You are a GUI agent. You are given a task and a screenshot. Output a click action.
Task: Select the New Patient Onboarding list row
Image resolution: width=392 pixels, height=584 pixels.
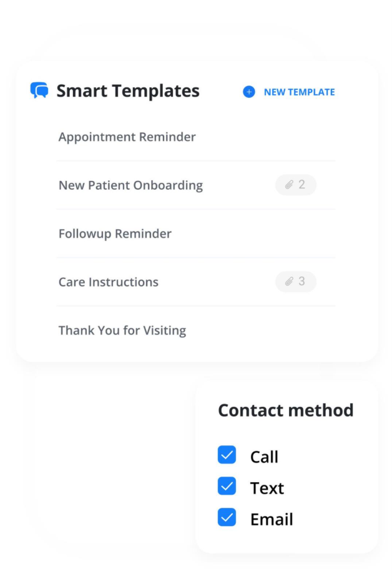[130, 185]
